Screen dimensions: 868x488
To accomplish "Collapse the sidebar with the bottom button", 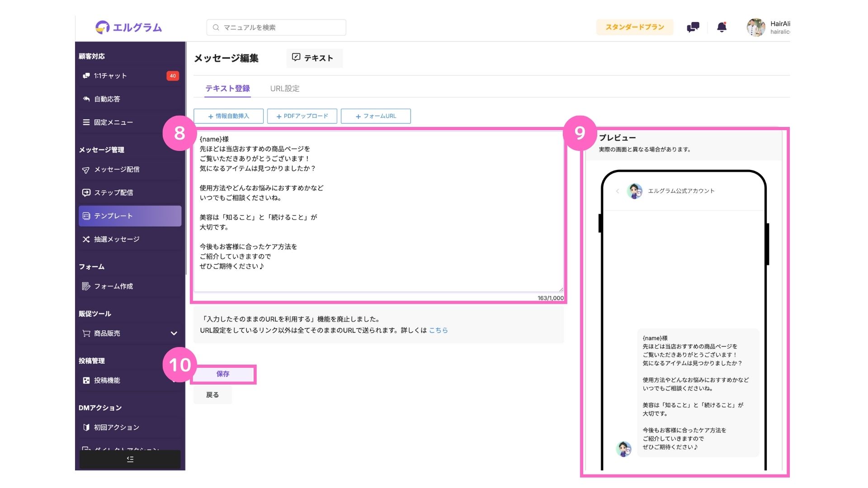I will coord(130,459).
